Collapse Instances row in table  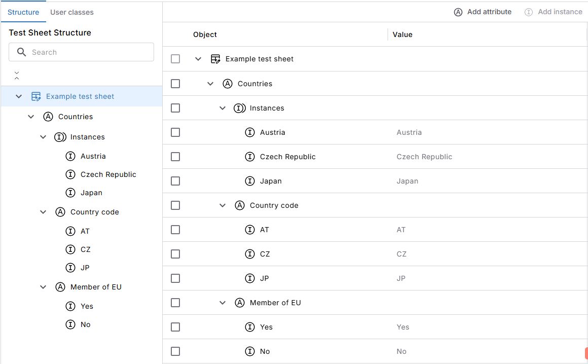[223, 108]
